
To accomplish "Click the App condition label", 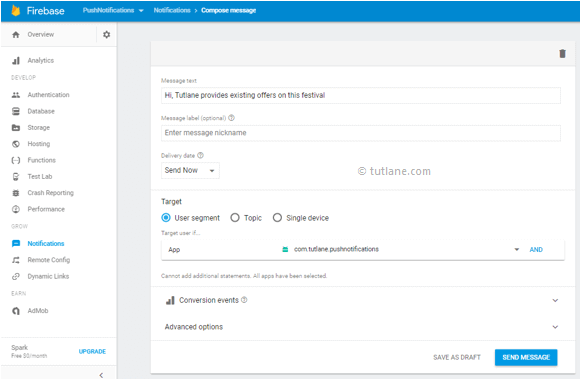I will 174,250.
